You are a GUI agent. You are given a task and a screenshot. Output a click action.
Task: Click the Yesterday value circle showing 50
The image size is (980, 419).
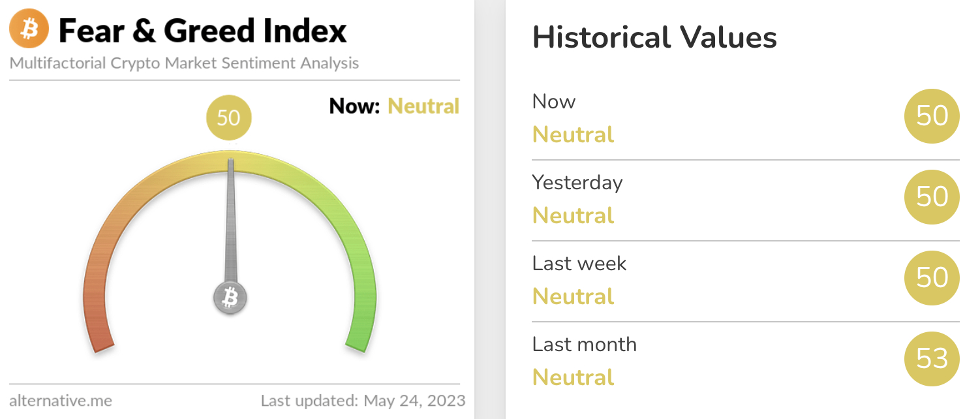tap(932, 197)
